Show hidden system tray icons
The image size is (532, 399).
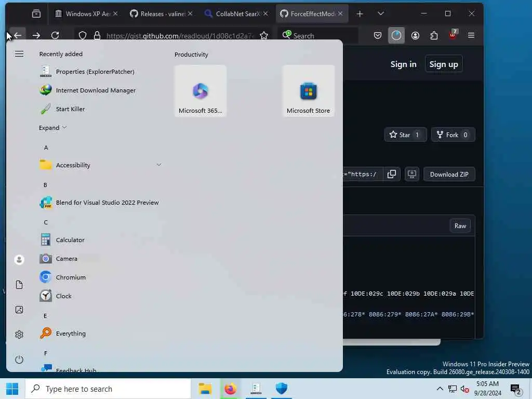tap(440, 389)
